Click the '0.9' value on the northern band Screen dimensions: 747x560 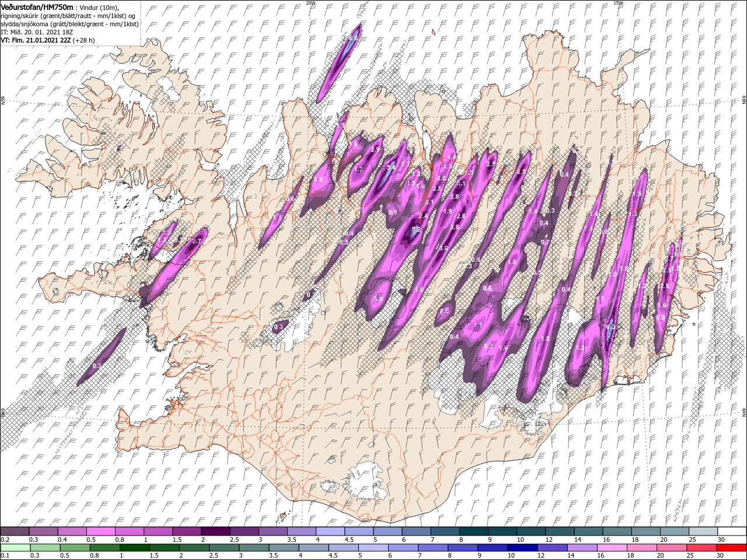(x=318, y=180)
